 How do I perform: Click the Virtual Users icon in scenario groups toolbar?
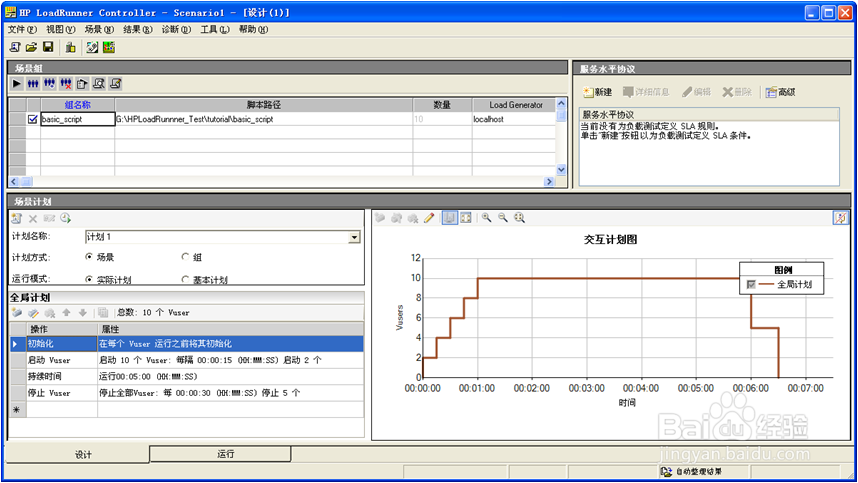[x=33, y=84]
